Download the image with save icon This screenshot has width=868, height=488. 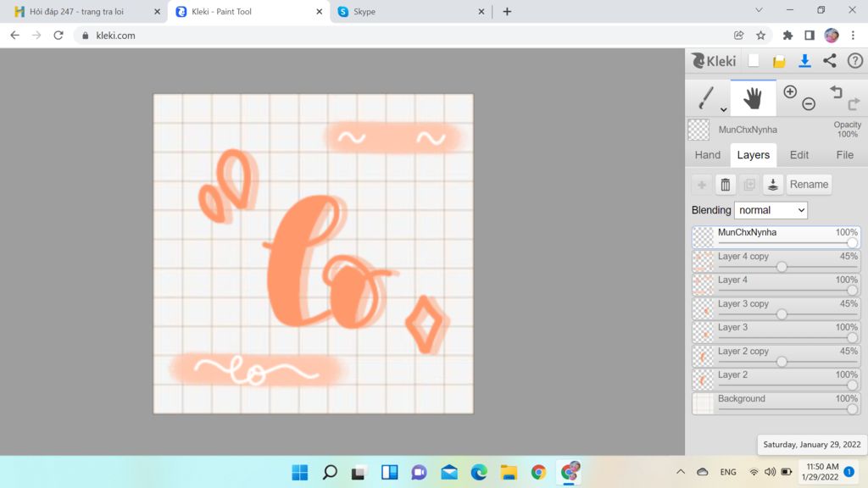coord(805,61)
